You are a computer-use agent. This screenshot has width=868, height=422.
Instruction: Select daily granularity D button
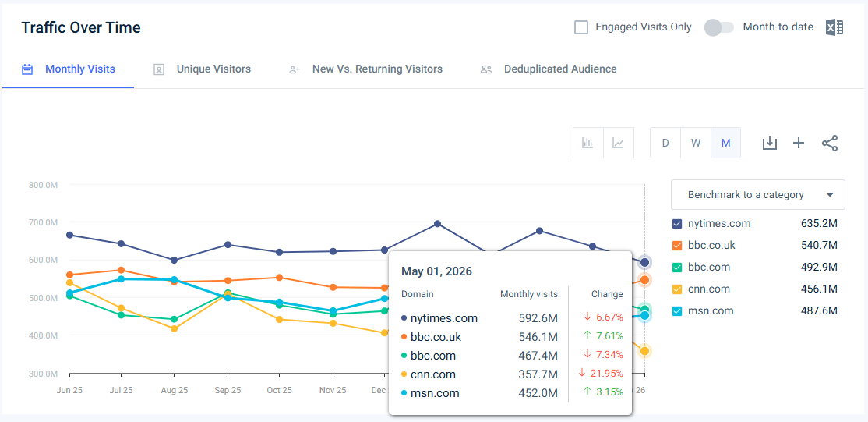pyautogui.click(x=665, y=143)
